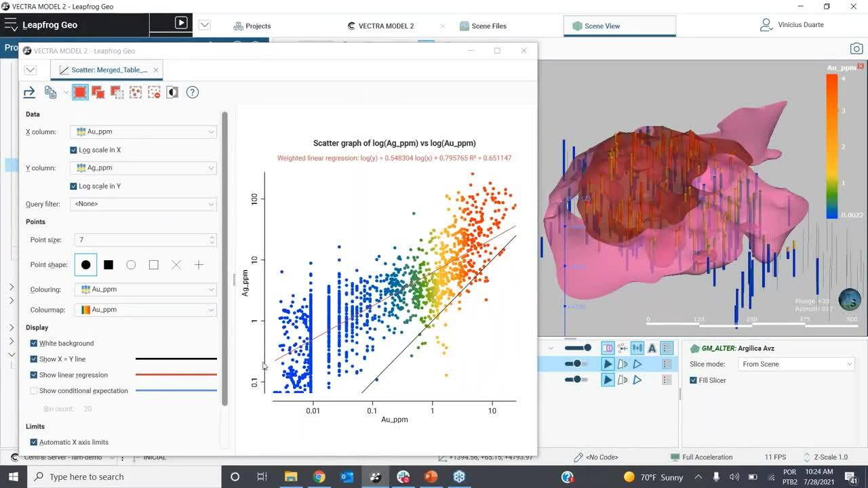The image size is (868, 488).
Task: Open the legend list icon in first shape row
Action: tap(667, 348)
